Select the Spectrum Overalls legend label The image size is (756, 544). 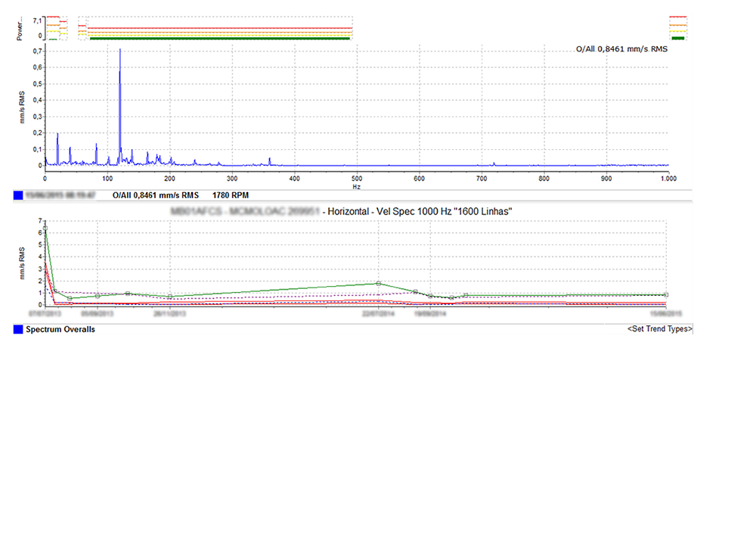[x=60, y=330]
